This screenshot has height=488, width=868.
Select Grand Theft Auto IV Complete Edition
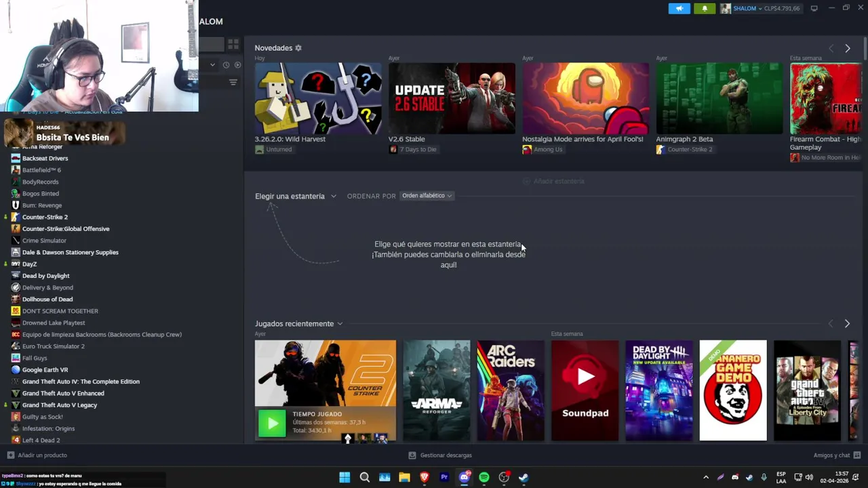click(x=81, y=382)
